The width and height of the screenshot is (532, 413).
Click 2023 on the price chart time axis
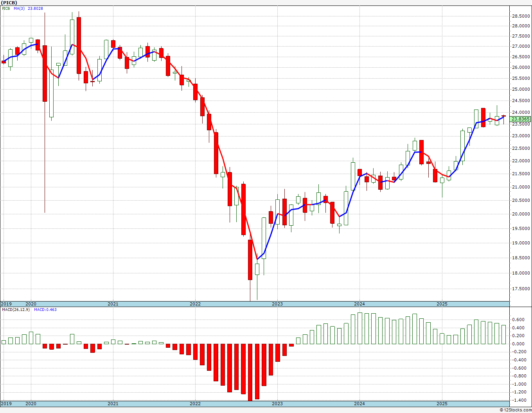(x=277, y=304)
